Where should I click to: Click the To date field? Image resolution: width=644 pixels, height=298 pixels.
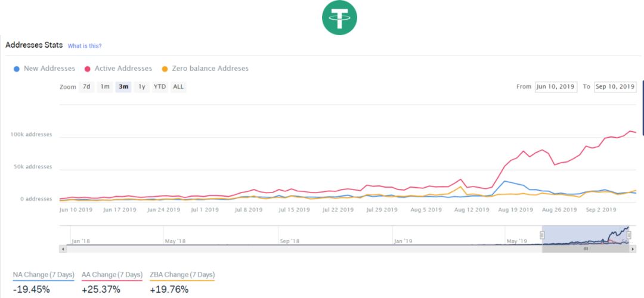[615, 87]
